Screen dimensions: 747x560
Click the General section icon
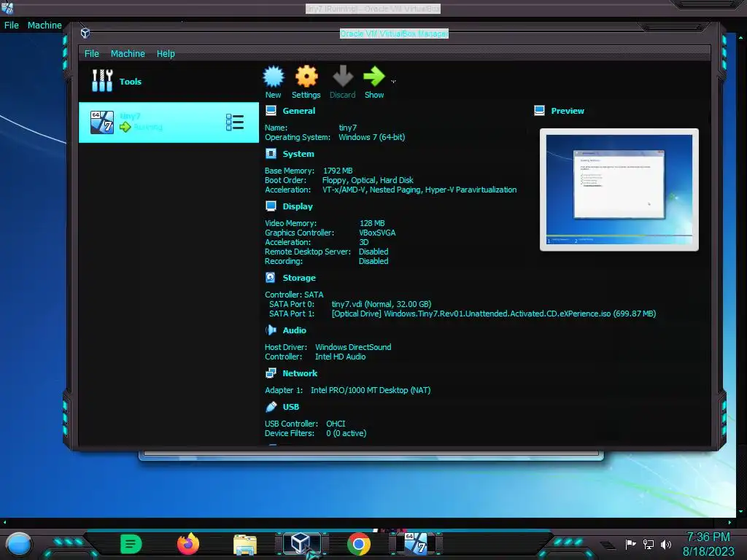[271, 111]
